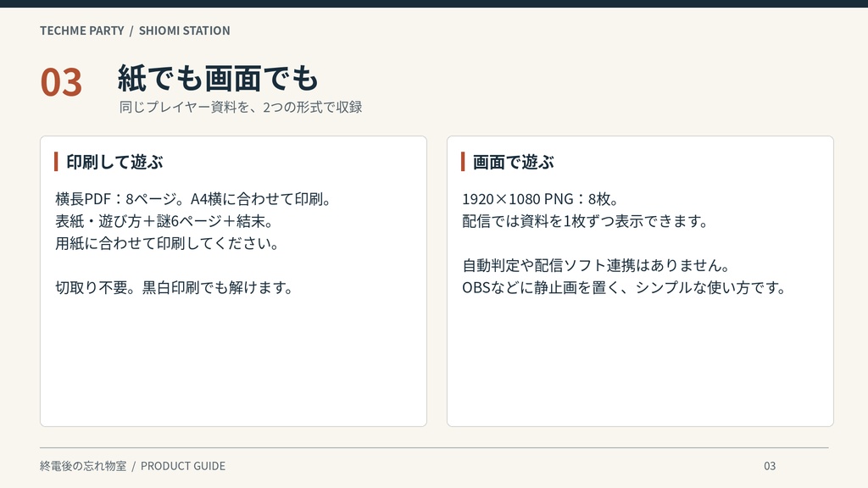Click the line '表紙・遊び方＋謎6ページ＋結末。'
Viewport: 868px width, 488px height.
[164, 221]
